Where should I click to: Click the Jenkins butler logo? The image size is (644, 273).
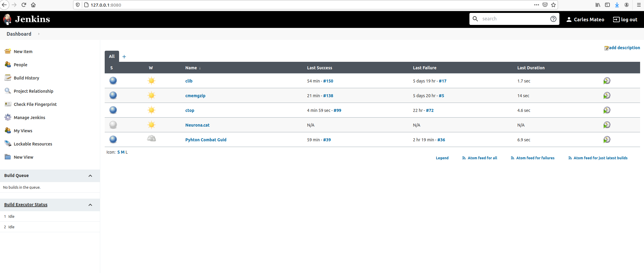[7, 19]
